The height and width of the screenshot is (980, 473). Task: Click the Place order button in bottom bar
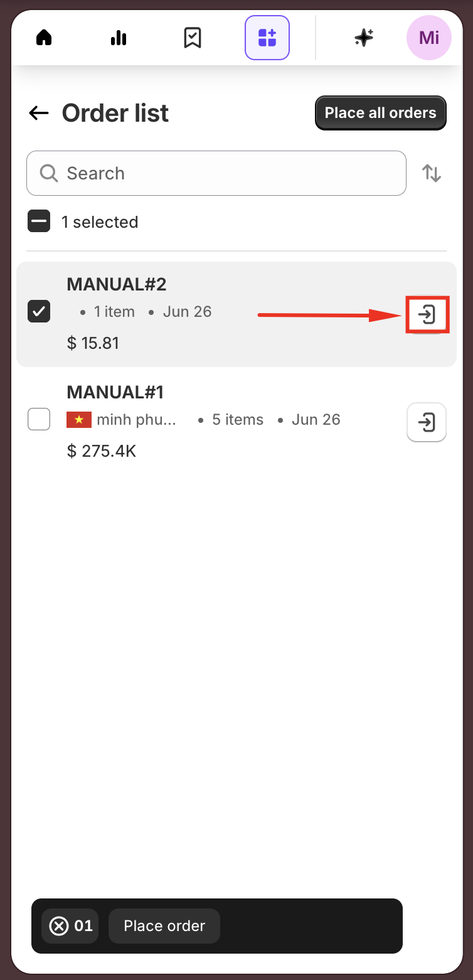pyautogui.click(x=164, y=926)
